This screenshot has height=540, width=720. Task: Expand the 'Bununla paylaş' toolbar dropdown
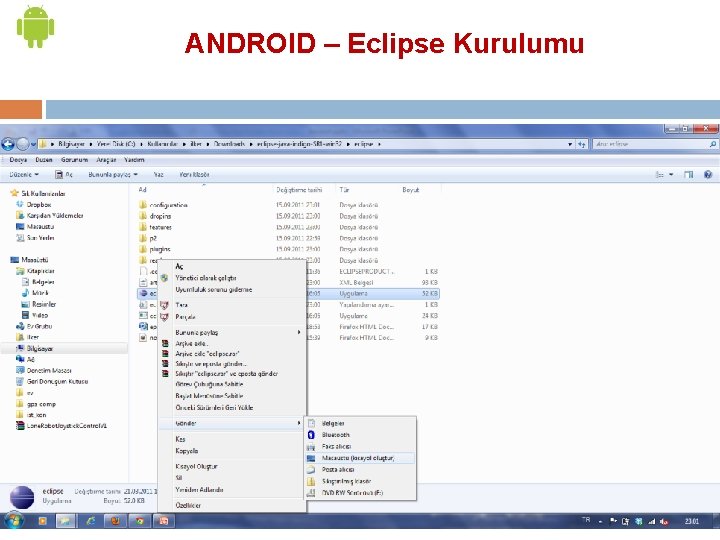(113, 174)
